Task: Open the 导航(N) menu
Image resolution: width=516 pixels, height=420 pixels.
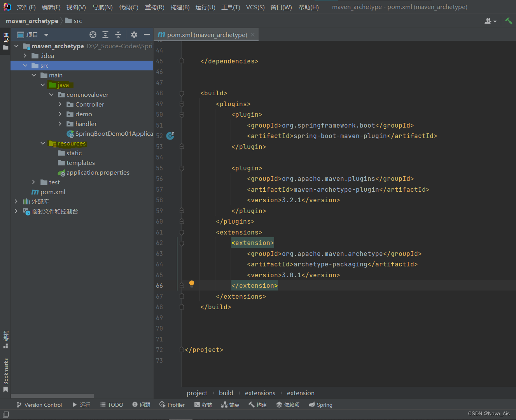Action: point(102,7)
